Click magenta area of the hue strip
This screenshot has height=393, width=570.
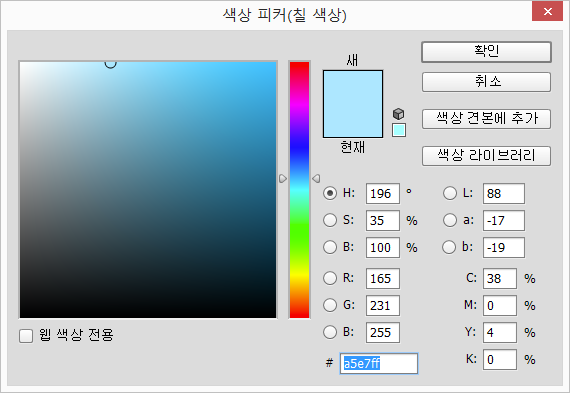300,105
